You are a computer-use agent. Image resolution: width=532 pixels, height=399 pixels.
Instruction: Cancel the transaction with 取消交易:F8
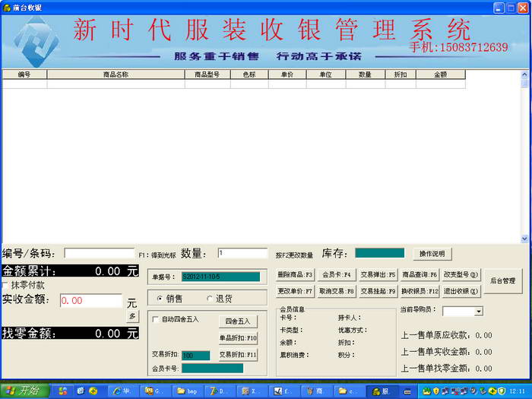tap(337, 291)
